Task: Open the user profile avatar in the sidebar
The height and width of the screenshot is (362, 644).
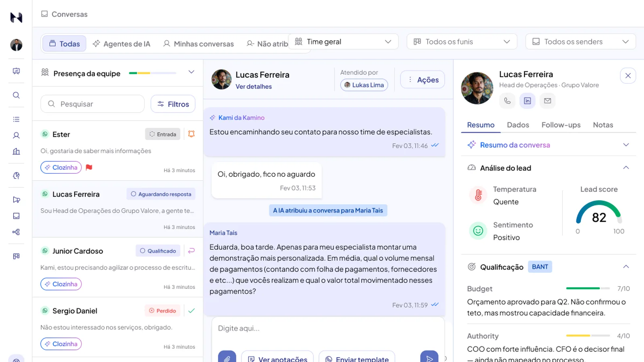Action: tap(16, 45)
